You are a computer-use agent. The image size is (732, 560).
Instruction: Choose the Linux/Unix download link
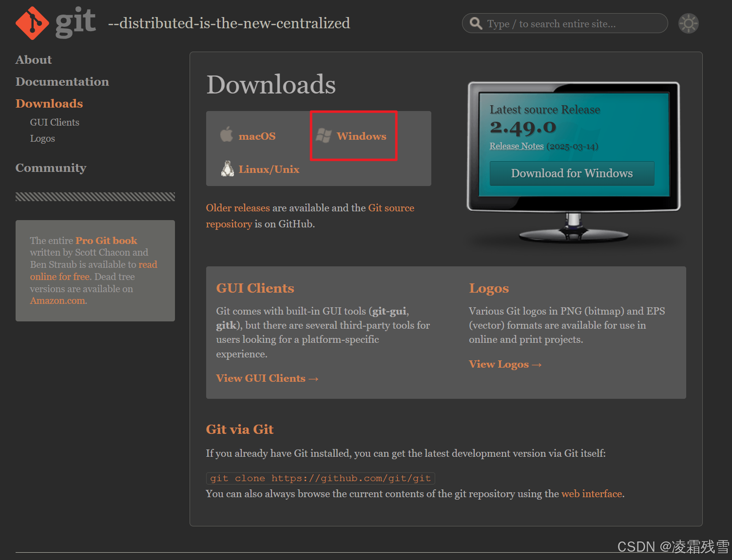tap(269, 169)
